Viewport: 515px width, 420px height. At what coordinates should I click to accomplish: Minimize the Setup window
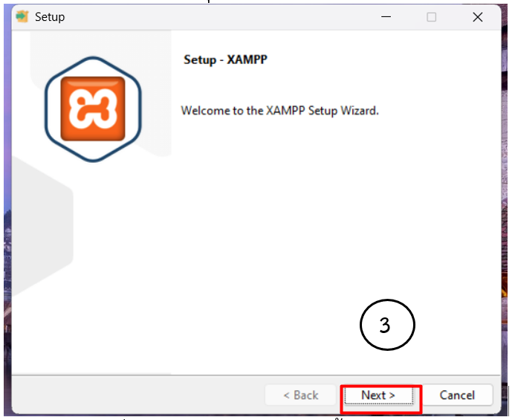coord(386,17)
